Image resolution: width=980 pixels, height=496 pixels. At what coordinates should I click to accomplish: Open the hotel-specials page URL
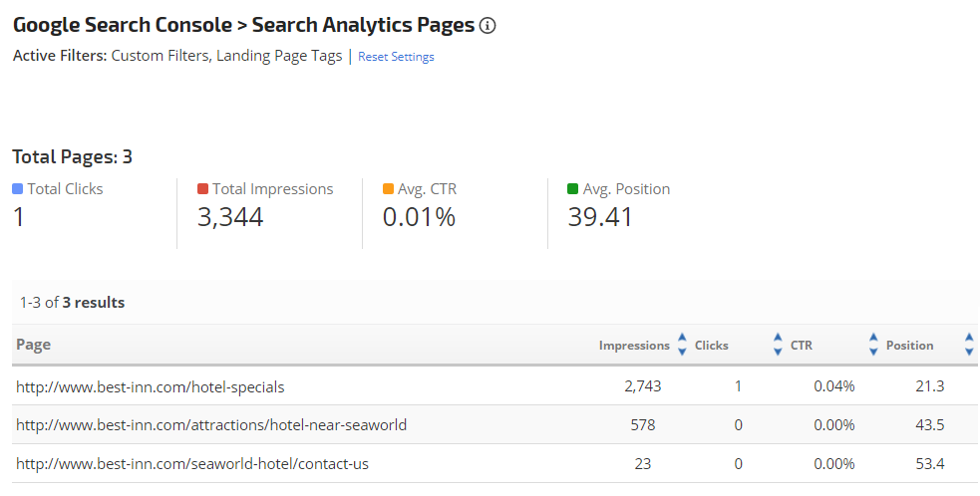coord(151,386)
